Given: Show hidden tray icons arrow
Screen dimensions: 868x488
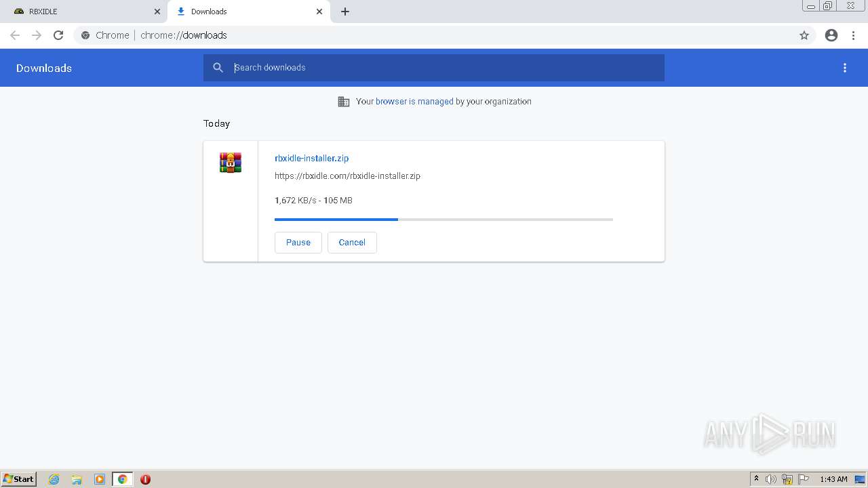Looking at the screenshot, I should click(x=757, y=479).
